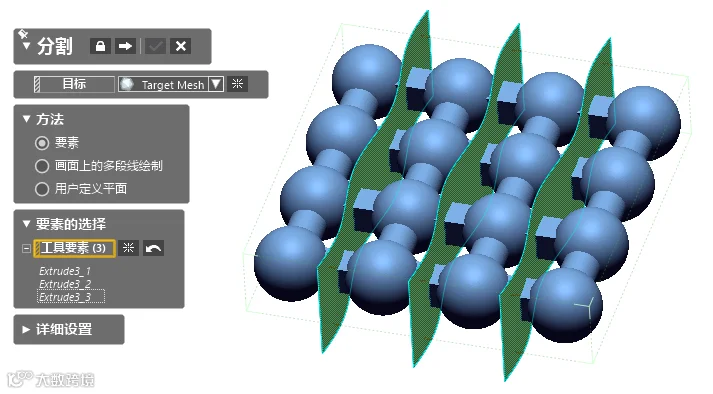
Task: Click the asterisk icon beside 工具要素
Action: 128,248
